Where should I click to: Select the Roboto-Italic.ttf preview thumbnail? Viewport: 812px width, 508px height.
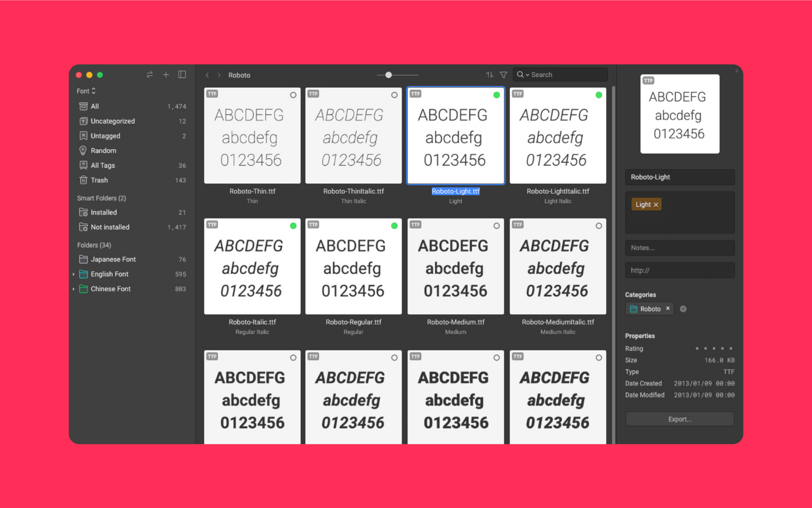point(252,266)
